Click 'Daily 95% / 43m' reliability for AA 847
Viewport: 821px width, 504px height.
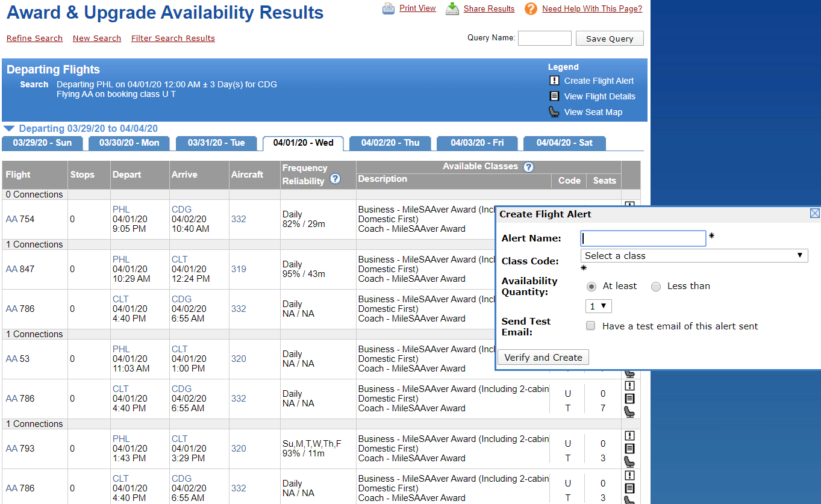[x=304, y=269]
